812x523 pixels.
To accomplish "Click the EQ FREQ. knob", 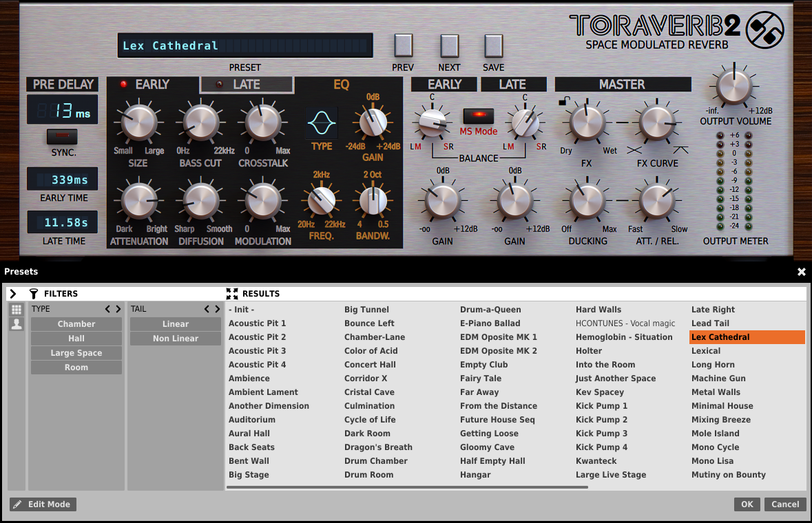I will tap(322, 200).
